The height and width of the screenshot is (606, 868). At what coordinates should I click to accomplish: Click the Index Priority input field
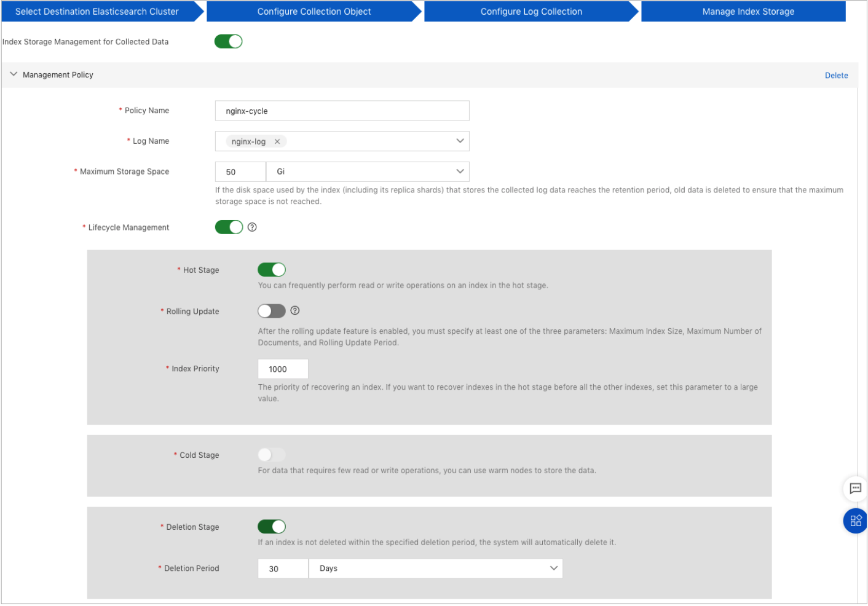tap(283, 369)
